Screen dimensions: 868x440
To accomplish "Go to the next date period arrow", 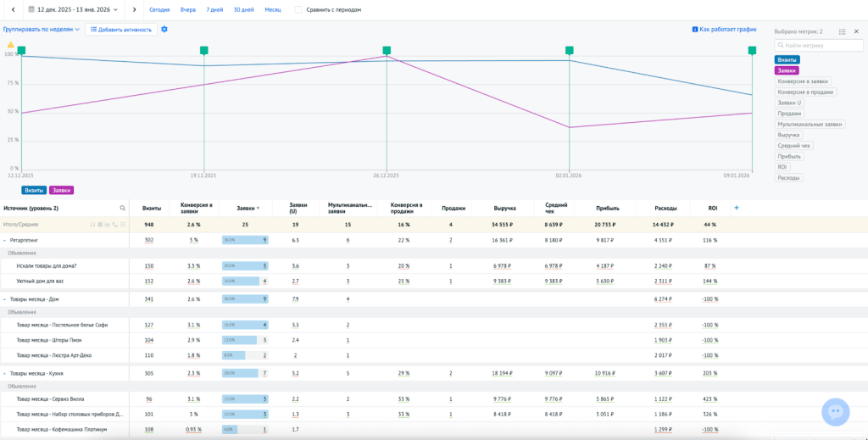I will point(134,9).
